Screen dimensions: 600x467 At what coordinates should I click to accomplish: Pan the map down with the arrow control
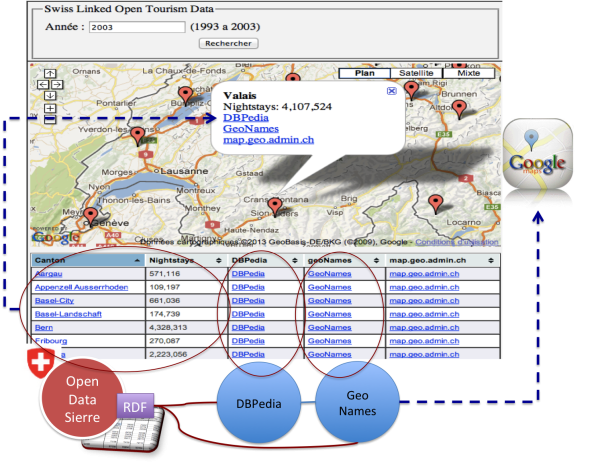click(50, 96)
